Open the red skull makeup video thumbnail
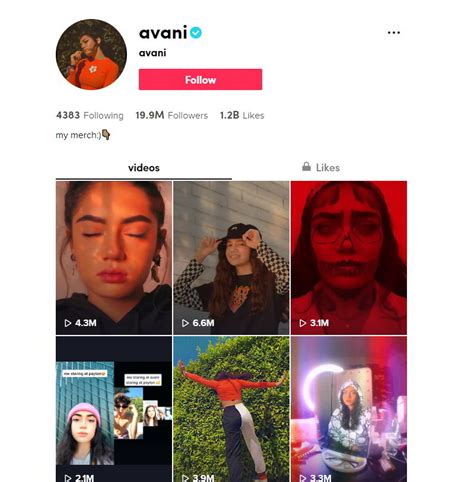This screenshot has height=482, width=474. point(349,258)
